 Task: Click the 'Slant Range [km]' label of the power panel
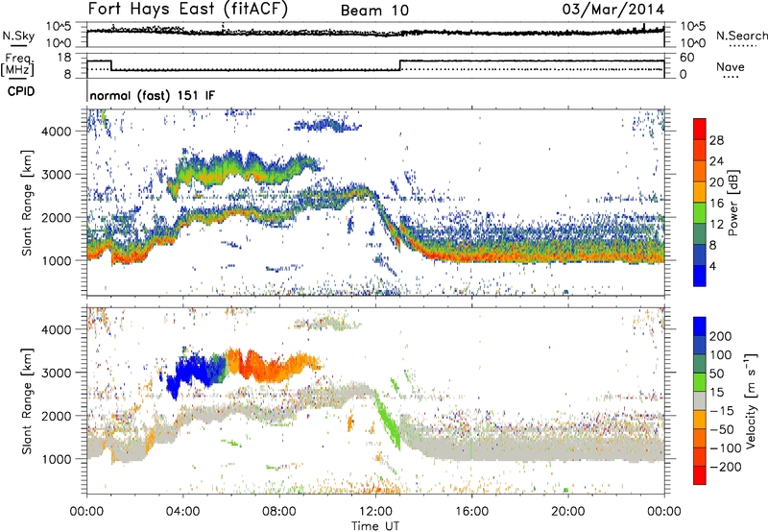(x=27, y=203)
